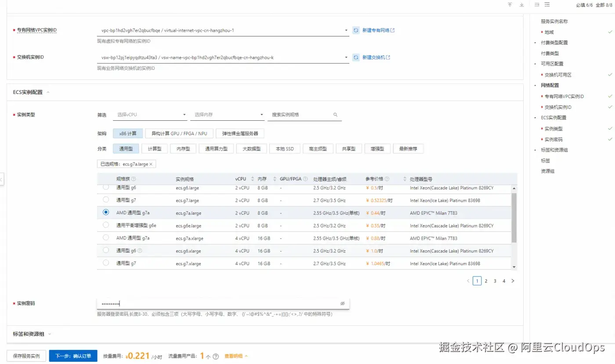Choose 本地 SSD category
The image size is (615, 364).
click(285, 149)
